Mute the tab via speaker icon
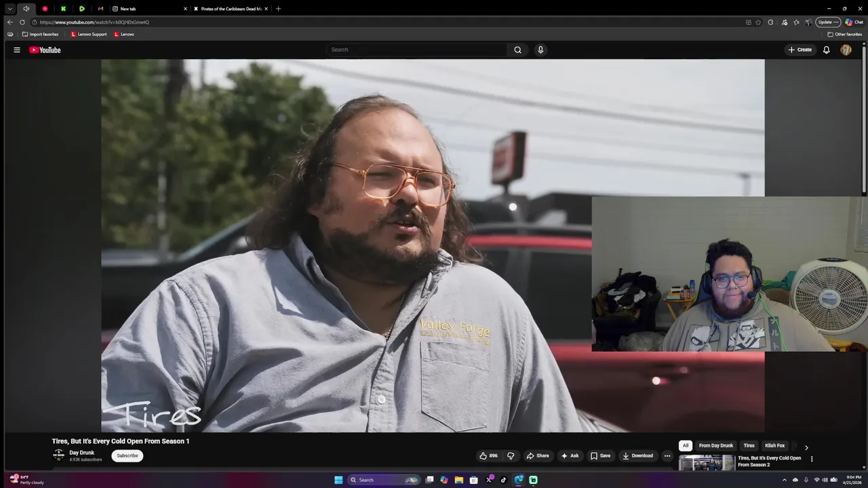868x488 pixels. [x=26, y=9]
